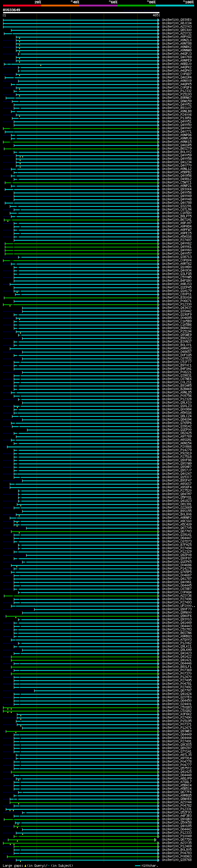Select the UniRef100_P24006 label
This screenshot has height=868, width=197.
(176, 115)
